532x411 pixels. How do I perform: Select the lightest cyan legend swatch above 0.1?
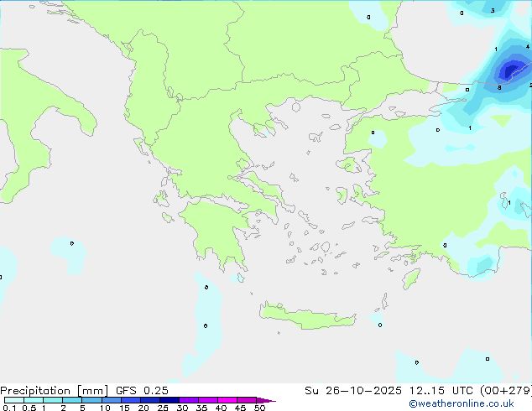click(14, 400)
